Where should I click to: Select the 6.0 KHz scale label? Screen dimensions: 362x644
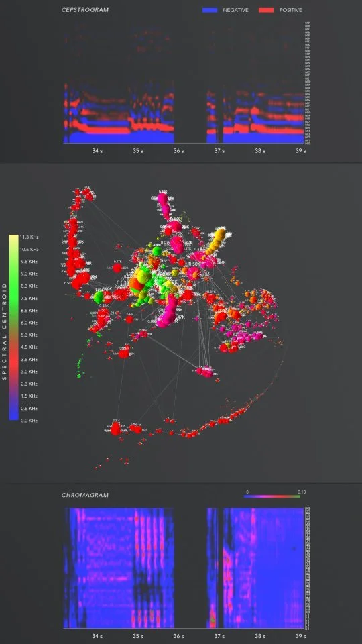click(x=29, y=323)
